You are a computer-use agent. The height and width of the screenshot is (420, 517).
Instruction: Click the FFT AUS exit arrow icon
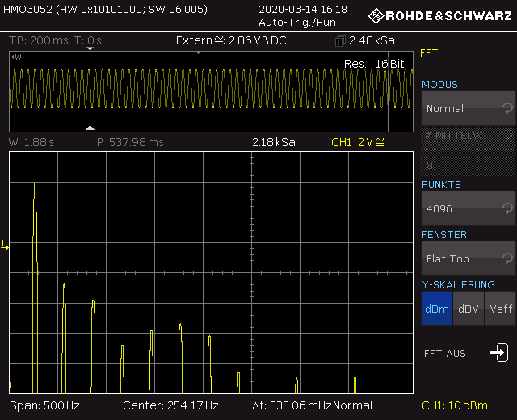click(x=498, y=353)
